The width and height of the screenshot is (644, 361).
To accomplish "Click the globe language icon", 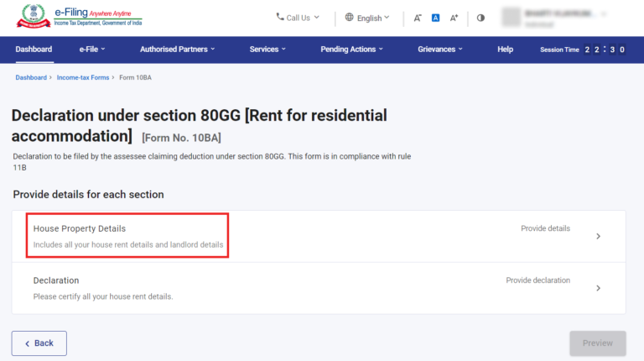I will 349,18.
